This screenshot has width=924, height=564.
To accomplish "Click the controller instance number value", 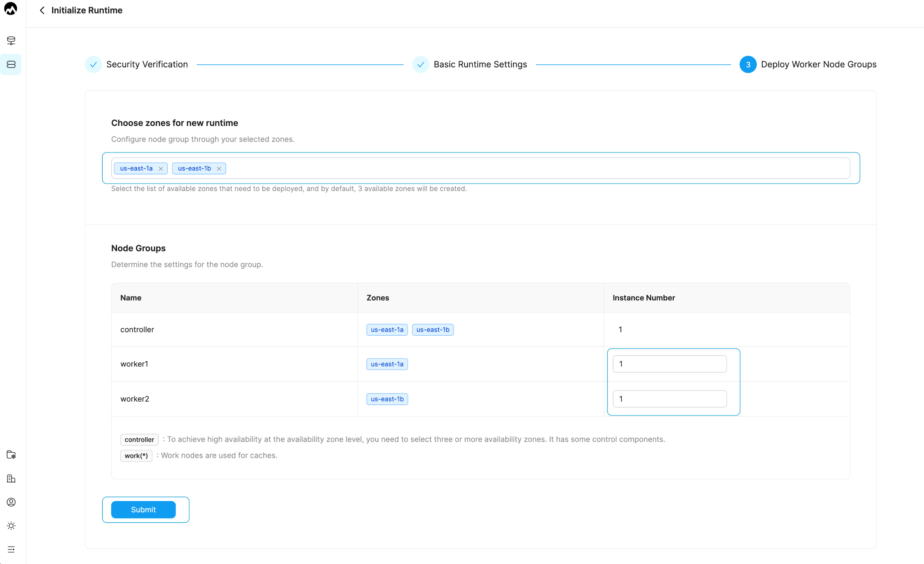I will point(620,329).
